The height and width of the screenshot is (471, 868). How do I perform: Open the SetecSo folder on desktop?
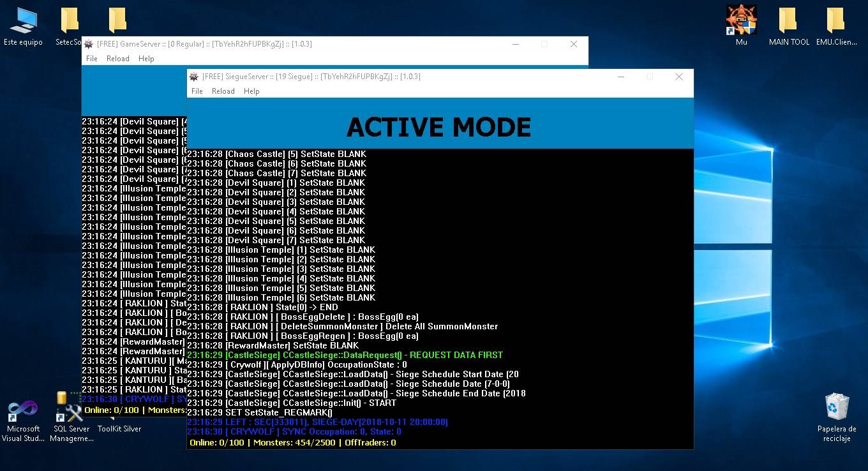[x=69, y=27]
